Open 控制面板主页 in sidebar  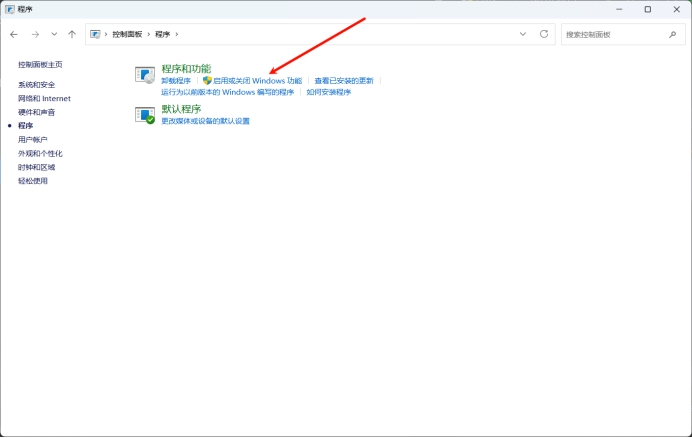pyautogui.click(x=40, y=65)
